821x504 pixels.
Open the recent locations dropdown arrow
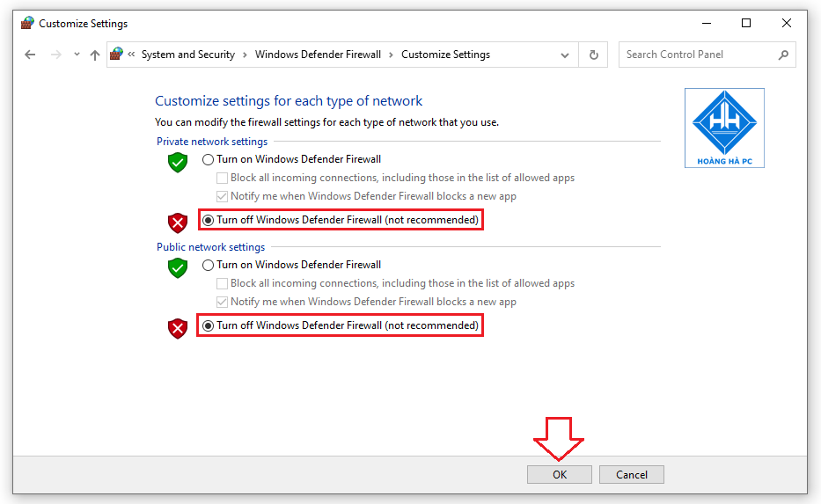[x=77, y=55]
